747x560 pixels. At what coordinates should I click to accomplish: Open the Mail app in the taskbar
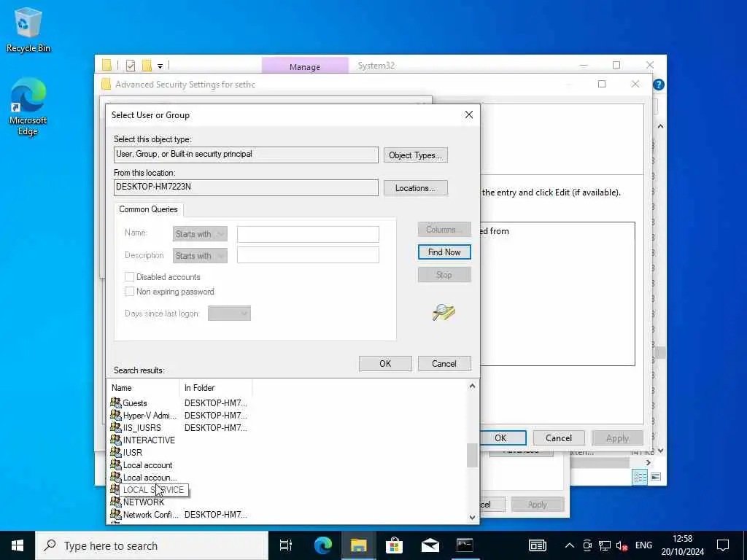[430, 545]
